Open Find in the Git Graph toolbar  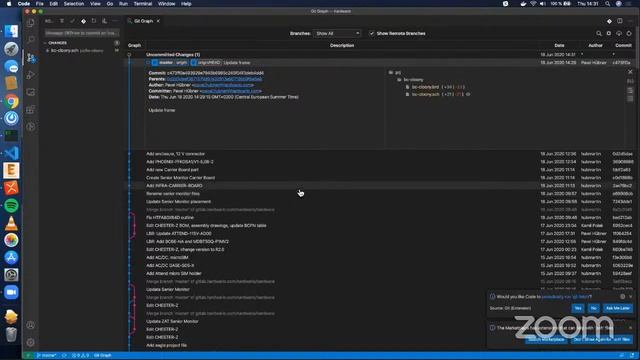599,33
